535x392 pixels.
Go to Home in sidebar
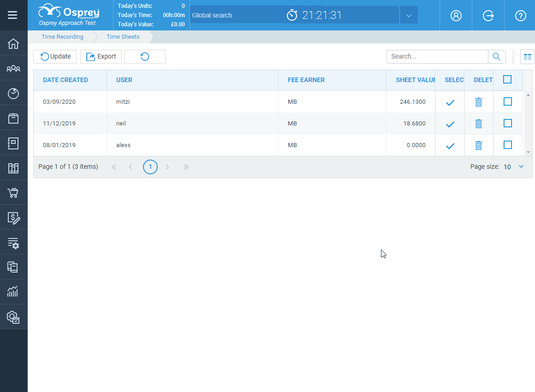[x=13, y=44]
